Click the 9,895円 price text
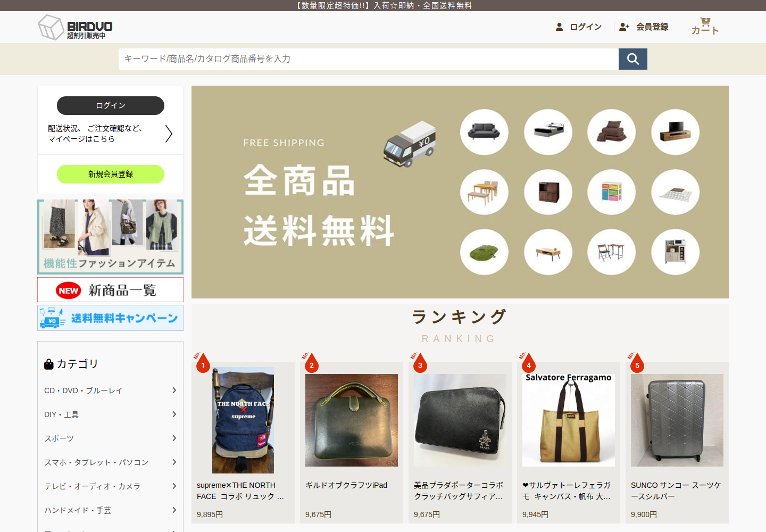This screenshot has height=532, width=766. pyautogui.click(x=210, y=514)
